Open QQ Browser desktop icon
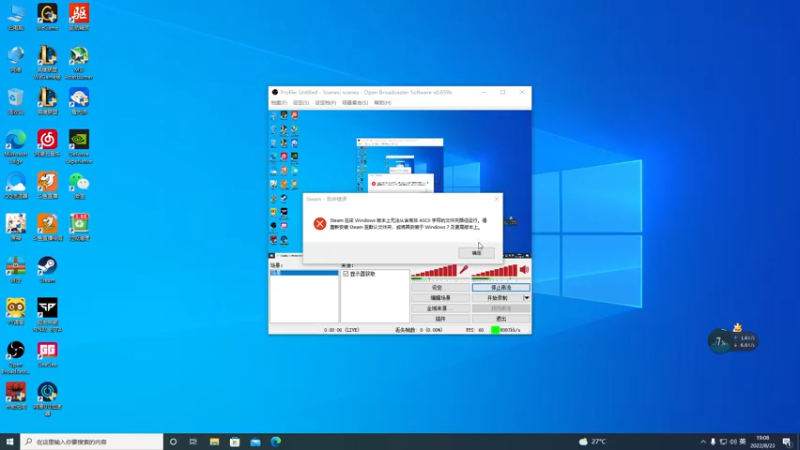Viewport: 800px width, 450px height. [x=16, y=186]
